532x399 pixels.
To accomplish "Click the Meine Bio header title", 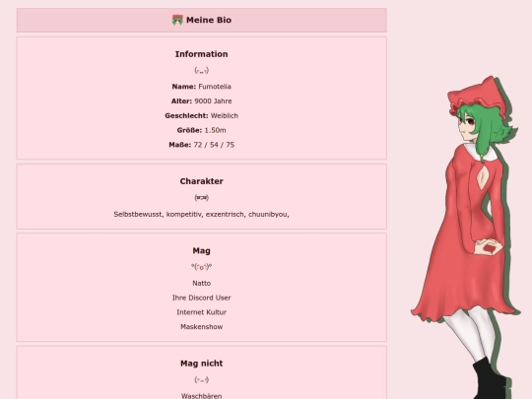I will pos(209,20).
